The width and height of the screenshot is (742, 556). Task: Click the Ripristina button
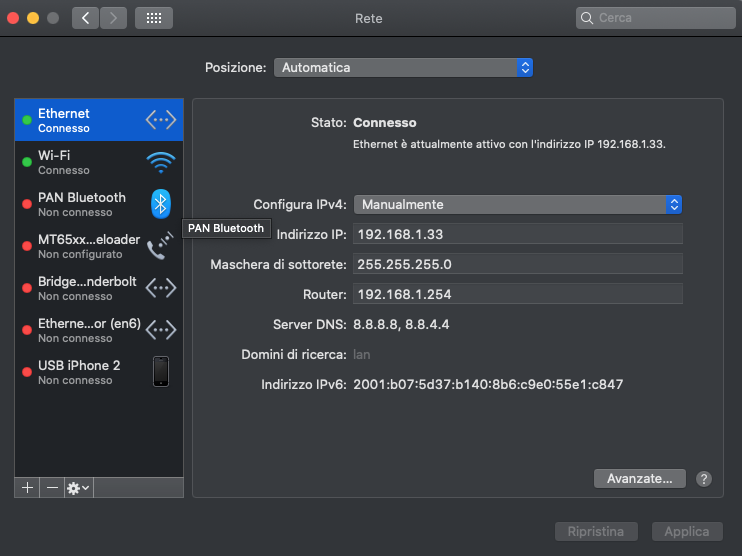click(x=596, y=531)
